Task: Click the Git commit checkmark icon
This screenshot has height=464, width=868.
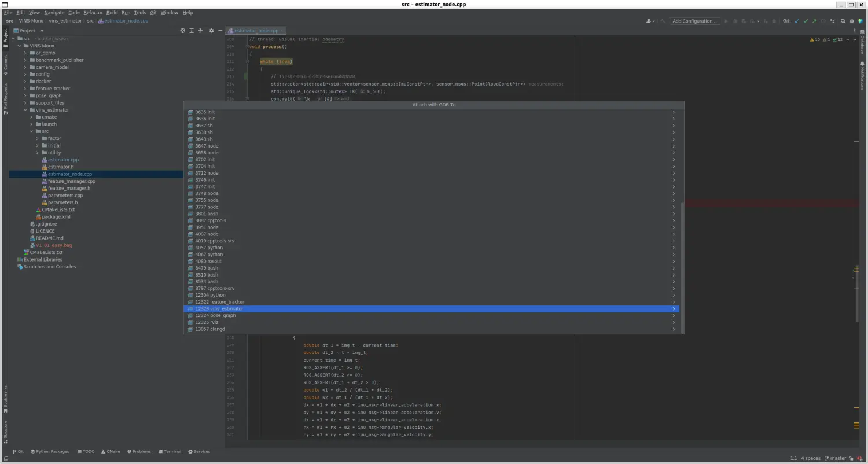Action: click(x=806, y=21)
